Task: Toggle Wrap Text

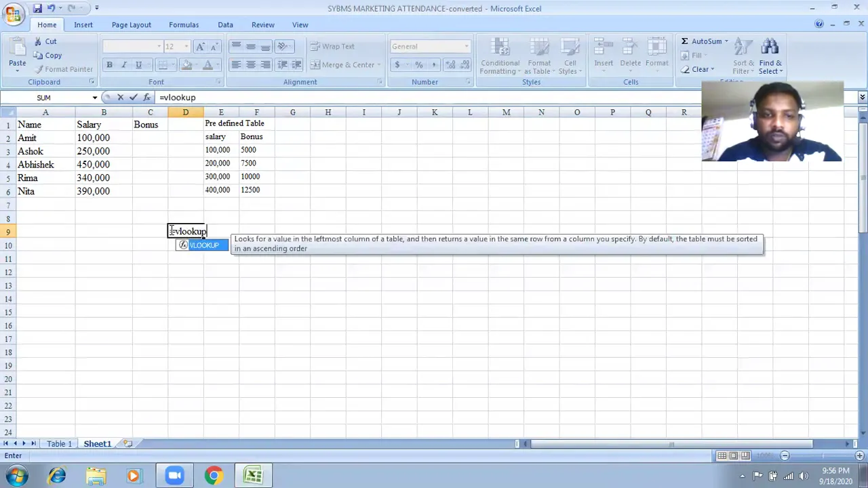Action: [x=332, y=46]
